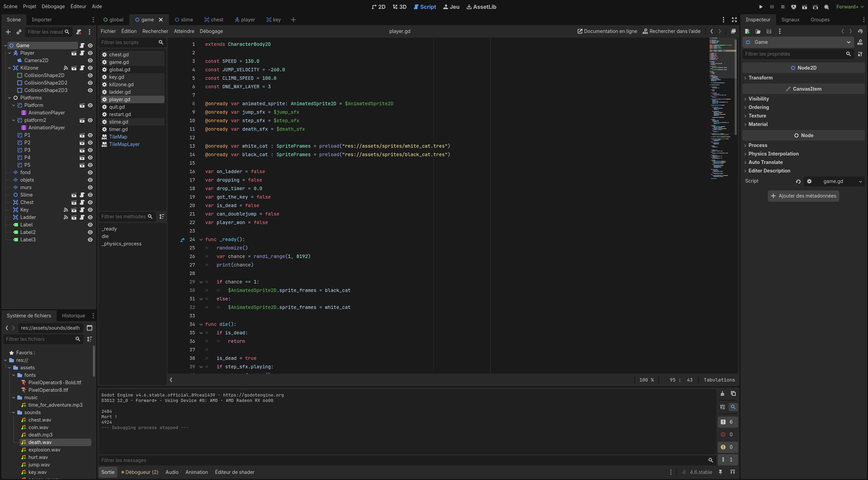Open Documentation en ligne link
This screenshot has width=868, height=480.
tap(607, 31)
